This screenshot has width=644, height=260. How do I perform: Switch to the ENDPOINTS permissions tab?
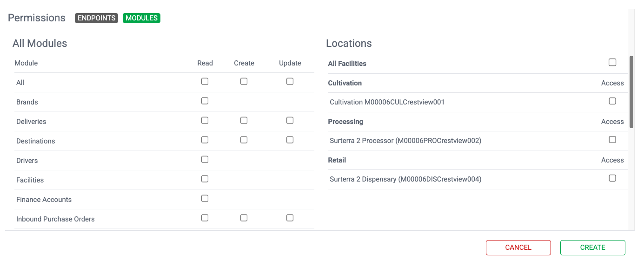pyautogui.click(x=96, y=18)
